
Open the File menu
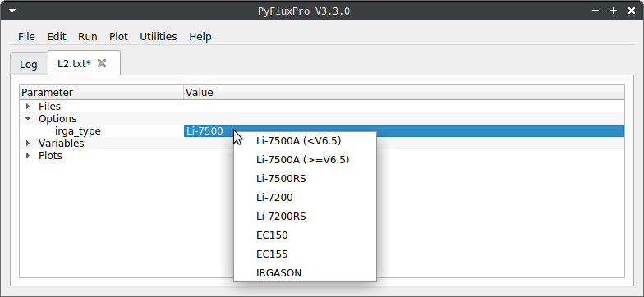[26, 36]
